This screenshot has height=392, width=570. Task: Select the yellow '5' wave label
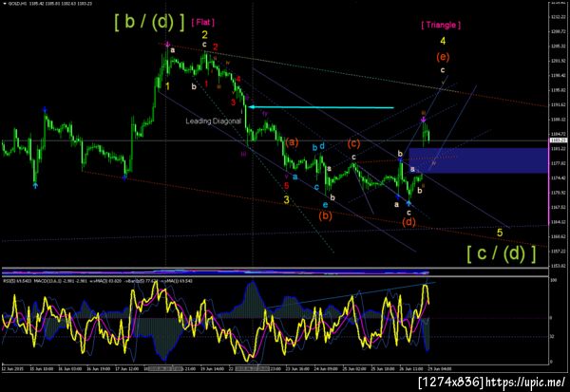click(x=500, y=233)
